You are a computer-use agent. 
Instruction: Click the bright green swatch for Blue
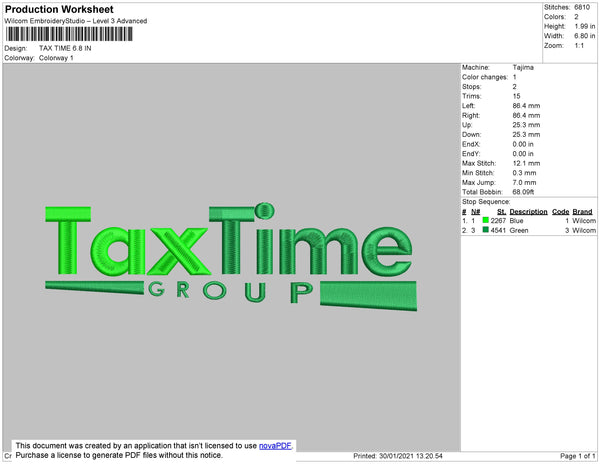point(486,220)
